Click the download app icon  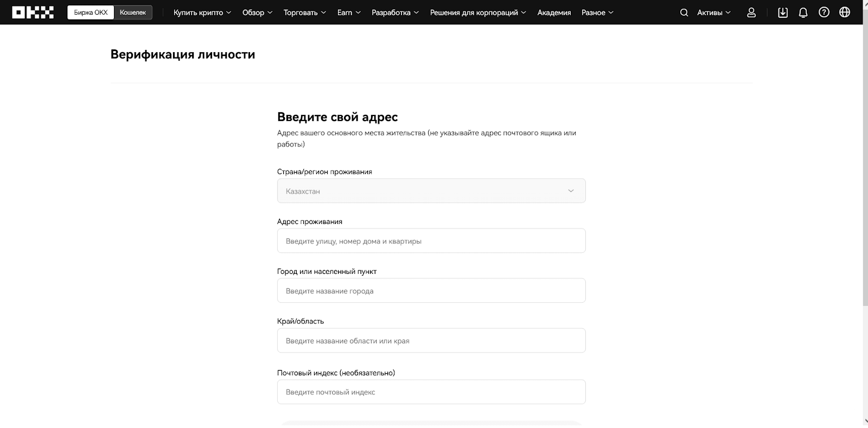click(x=782, y=12)
